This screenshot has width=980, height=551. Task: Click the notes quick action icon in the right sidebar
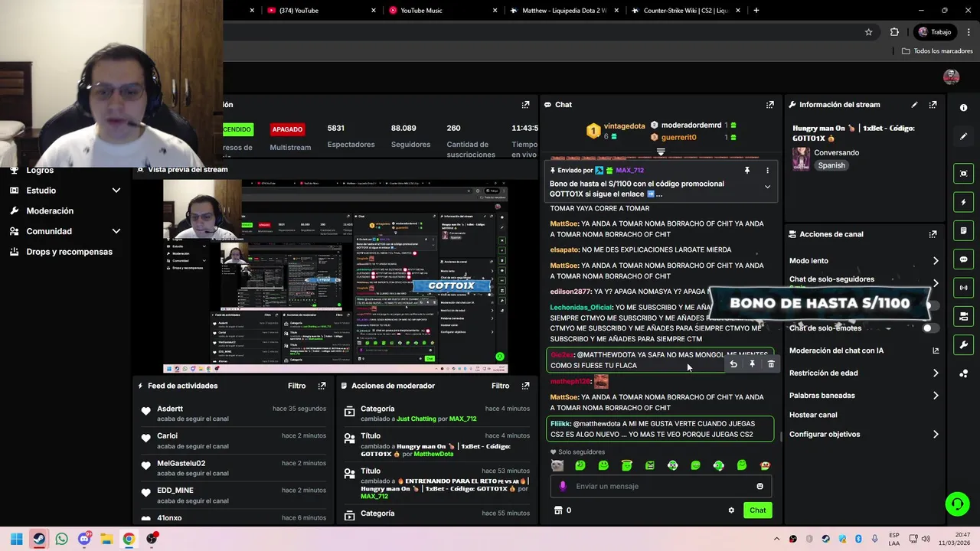(x=963, y=230)
